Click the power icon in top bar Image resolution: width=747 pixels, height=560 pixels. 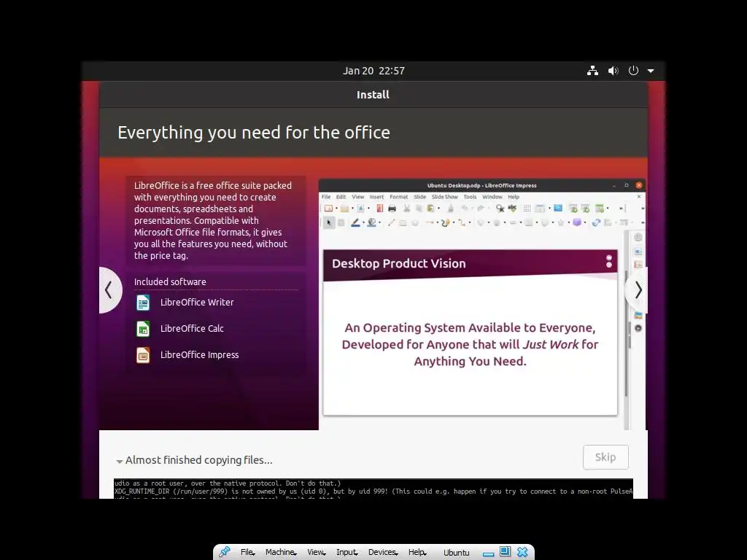point(633,71)
